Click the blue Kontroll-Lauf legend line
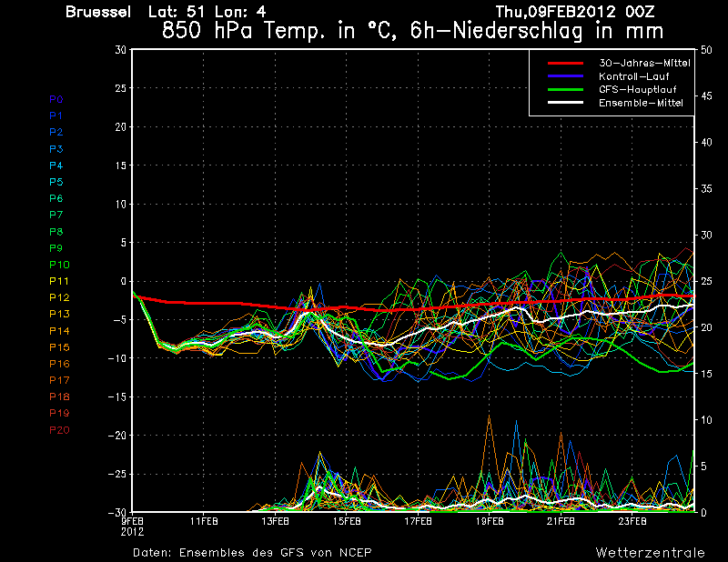The height and width of the screenshot is (562, 728). [x=565, y=76]
